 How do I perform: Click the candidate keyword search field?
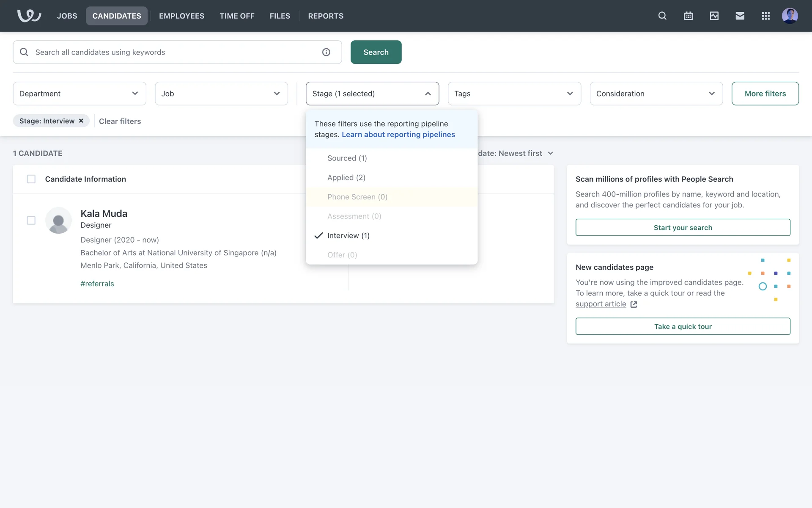point(173,52)
